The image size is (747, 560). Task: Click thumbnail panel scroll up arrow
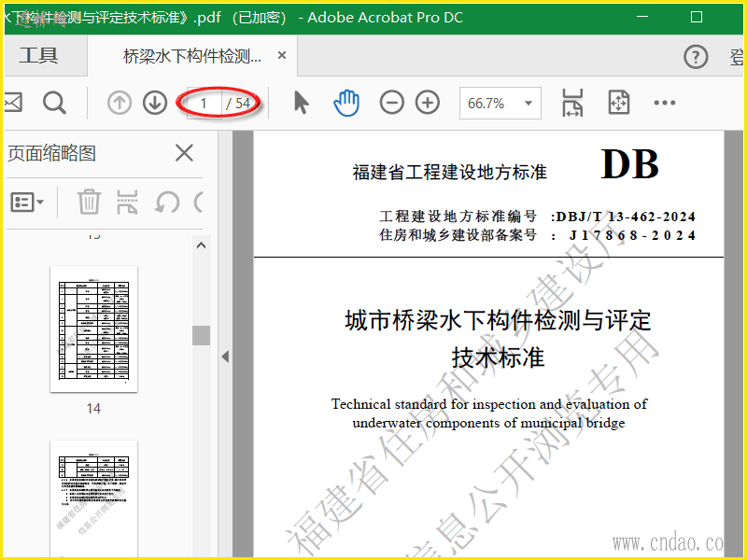click(x=201, y=245)
